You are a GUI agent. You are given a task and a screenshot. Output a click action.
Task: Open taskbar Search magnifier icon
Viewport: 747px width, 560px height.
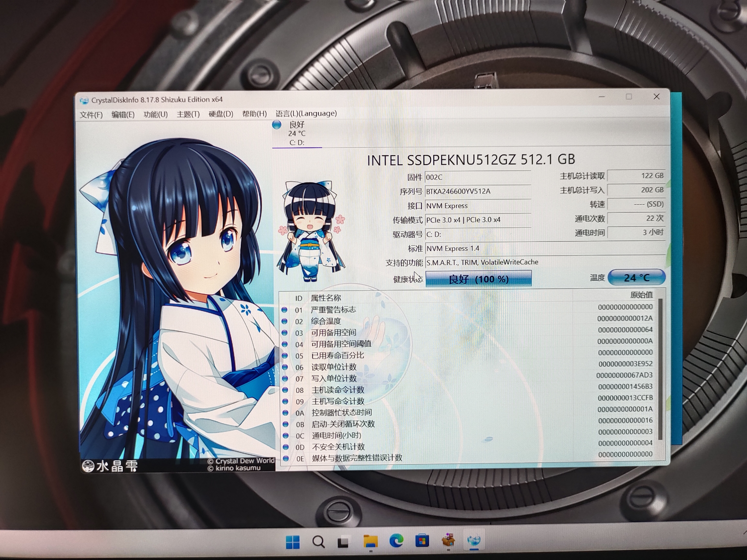click(x=318, y=542)
